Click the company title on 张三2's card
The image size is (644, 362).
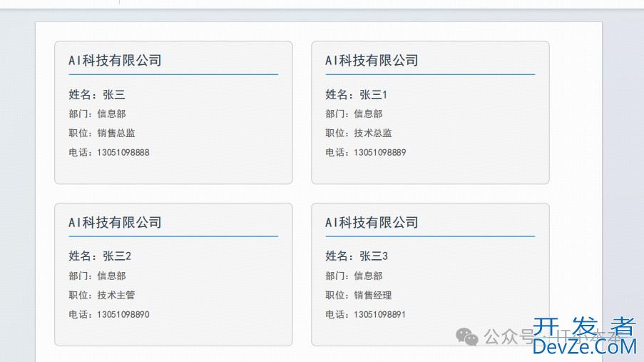click(115, 223)
